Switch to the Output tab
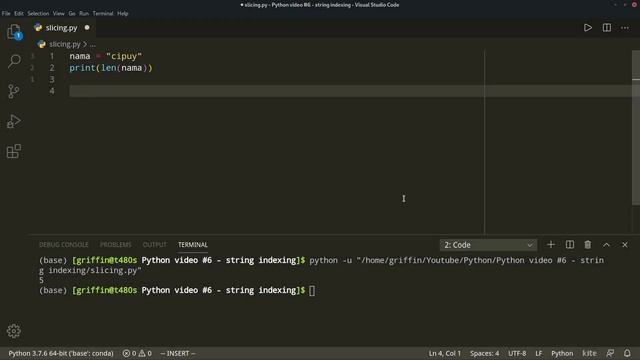 click(x=154, y=244)
